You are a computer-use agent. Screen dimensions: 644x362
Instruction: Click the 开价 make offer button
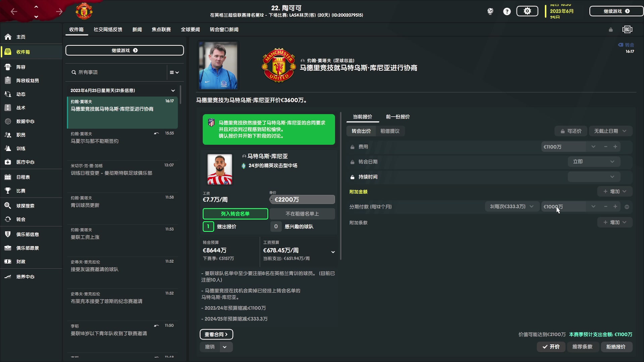(x=551, y=347)
